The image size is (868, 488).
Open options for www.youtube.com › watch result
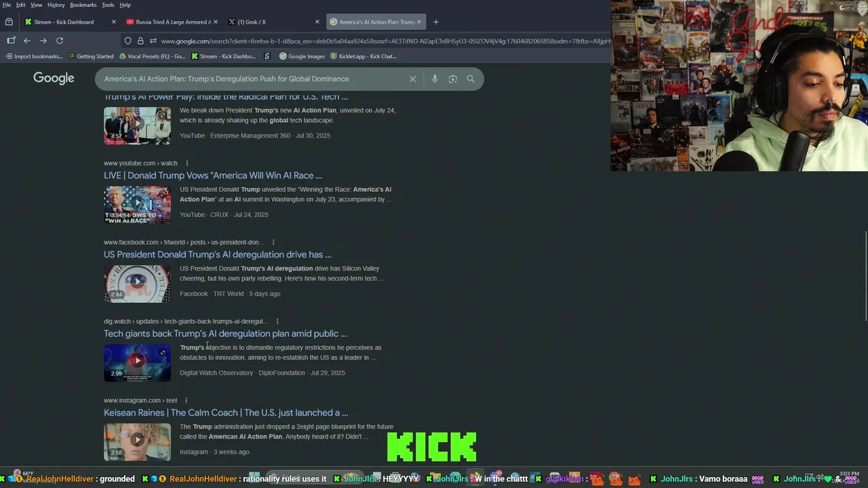coord(187,163)
